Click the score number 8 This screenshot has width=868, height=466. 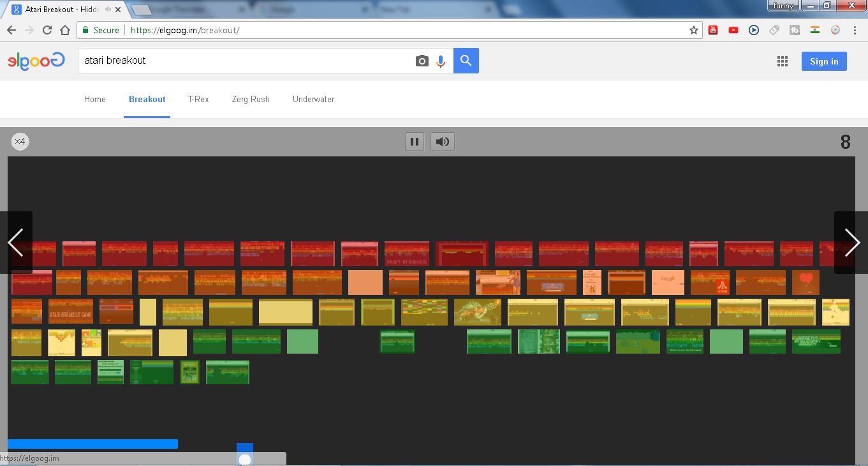pyautogui.click(x=846, y=142)
